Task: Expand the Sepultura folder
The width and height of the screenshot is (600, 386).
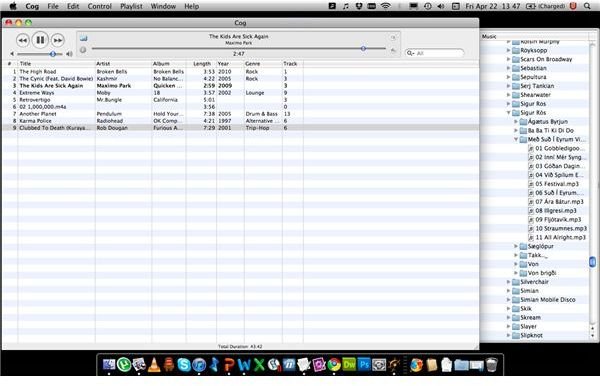Action: coord(509,77)
